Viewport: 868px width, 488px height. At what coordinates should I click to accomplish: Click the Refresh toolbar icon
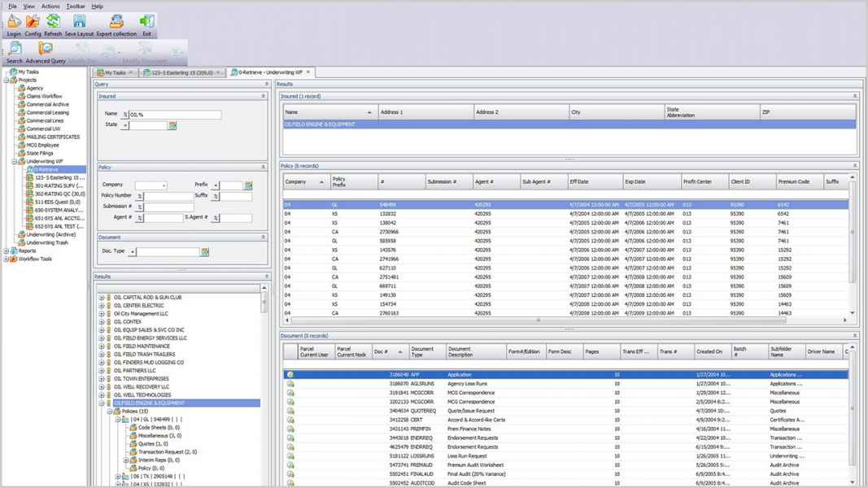[x=53, y=22]
